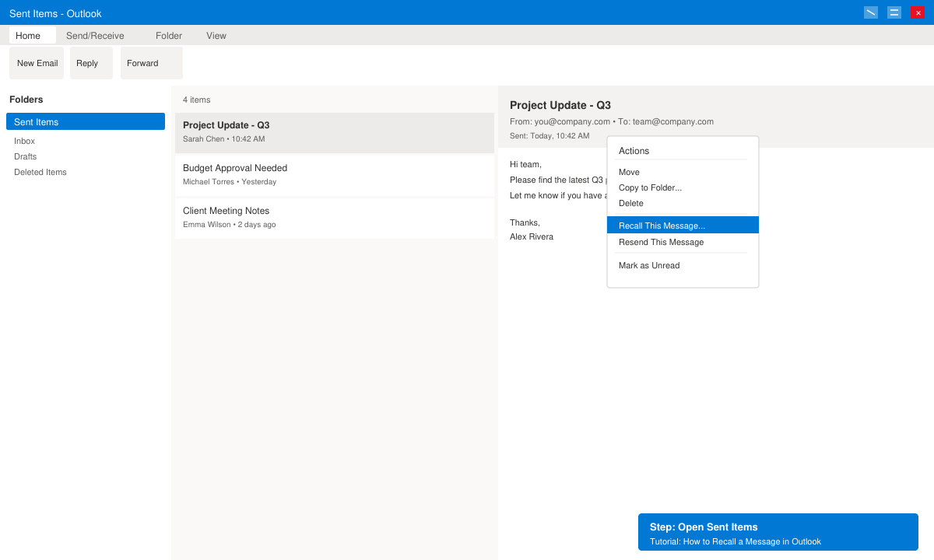This screenshot has width=934, height=560.
Task: Maximize the Outlook window
Action: click(x=894, y=12)
